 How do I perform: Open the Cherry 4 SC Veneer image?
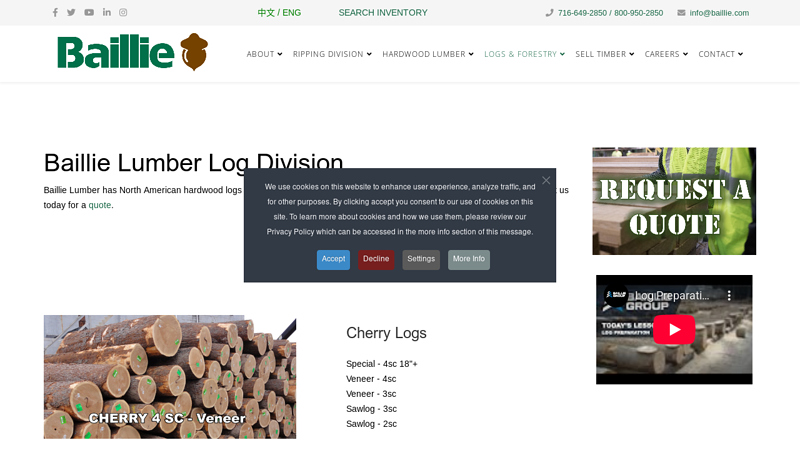point(170,377)
